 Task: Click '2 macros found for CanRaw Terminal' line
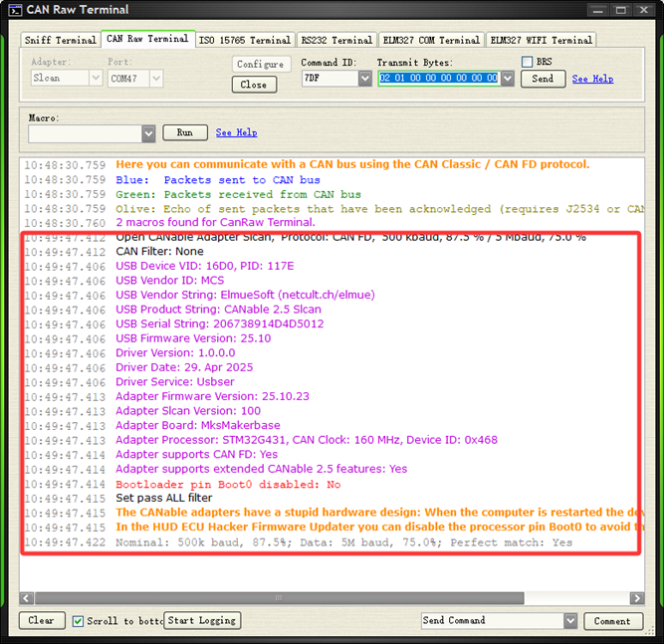click(215, 222)
